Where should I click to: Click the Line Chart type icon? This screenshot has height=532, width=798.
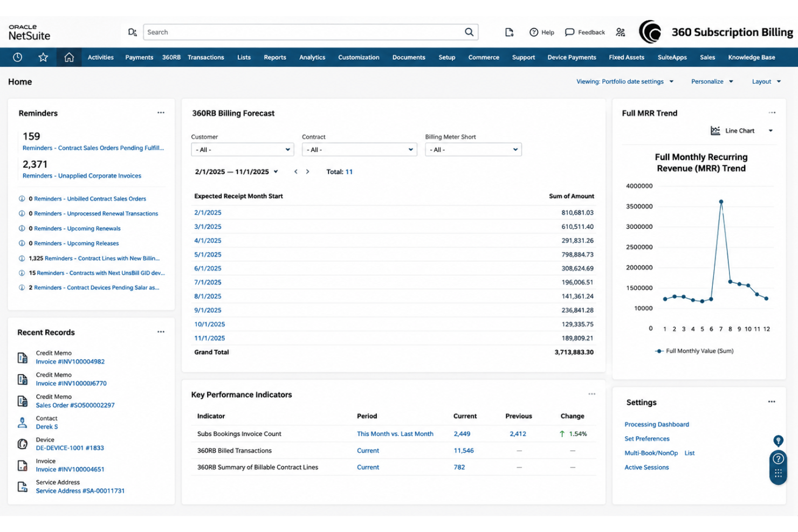(716, 130)
